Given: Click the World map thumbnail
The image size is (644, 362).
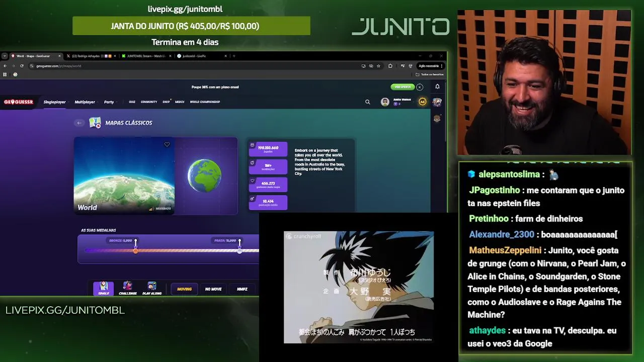Looking at the screenshot, I should coord(124,175).
